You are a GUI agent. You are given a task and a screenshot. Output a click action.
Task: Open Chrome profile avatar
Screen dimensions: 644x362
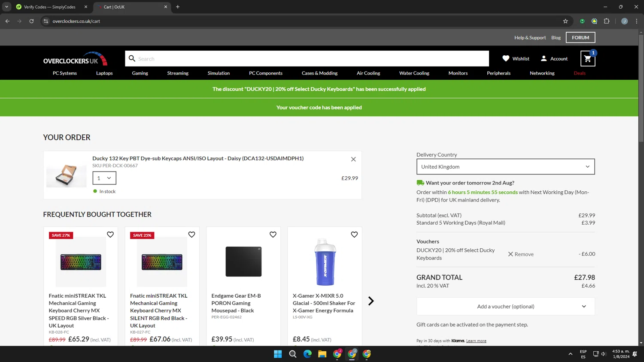(x=625, y=21)
